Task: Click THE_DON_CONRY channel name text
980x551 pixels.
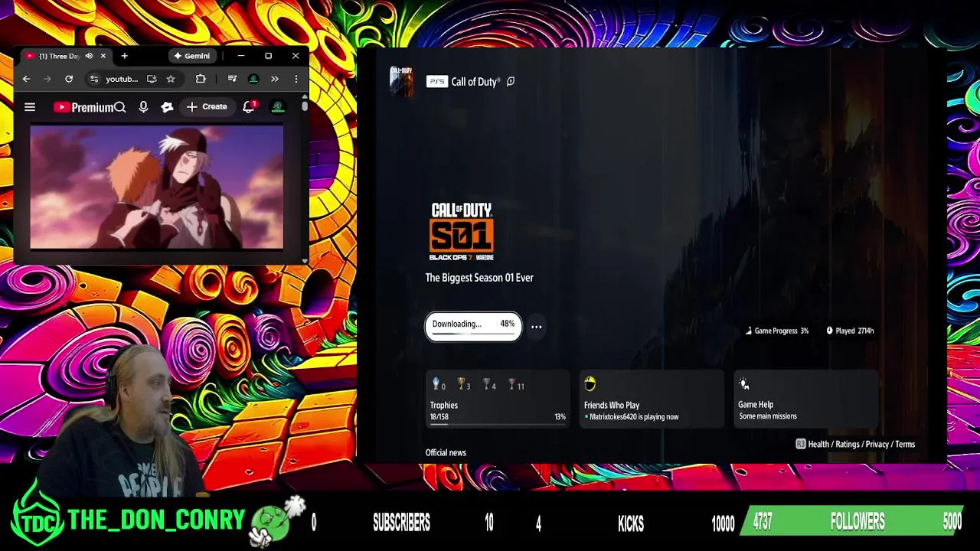Action: tap(156, 521)
